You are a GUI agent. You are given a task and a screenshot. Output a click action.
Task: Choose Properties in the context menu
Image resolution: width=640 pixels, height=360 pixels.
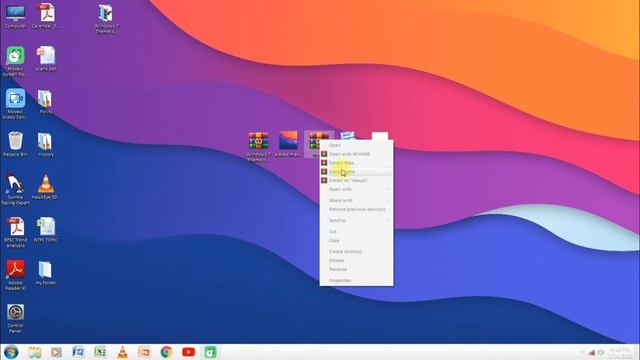pos(356,280)
